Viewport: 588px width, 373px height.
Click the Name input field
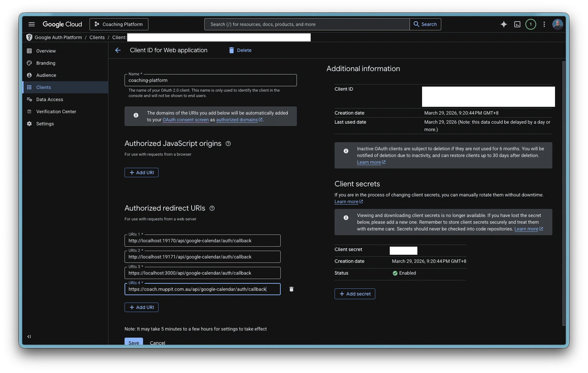coord(210,80)
